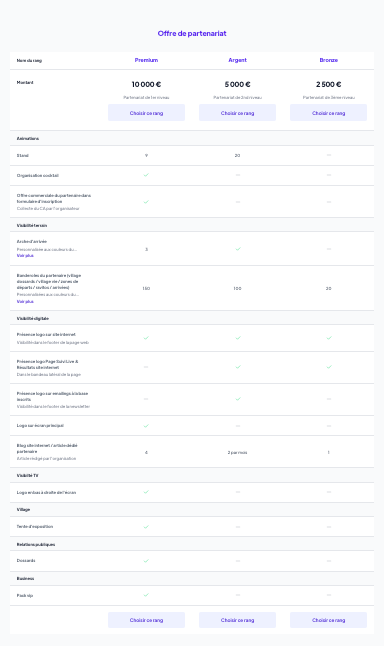Click Premium checkmark in Dossards row under Relations publiques
Image resolution: width=384 pixels, height=646 pixels.
click(x=146, y=561)
